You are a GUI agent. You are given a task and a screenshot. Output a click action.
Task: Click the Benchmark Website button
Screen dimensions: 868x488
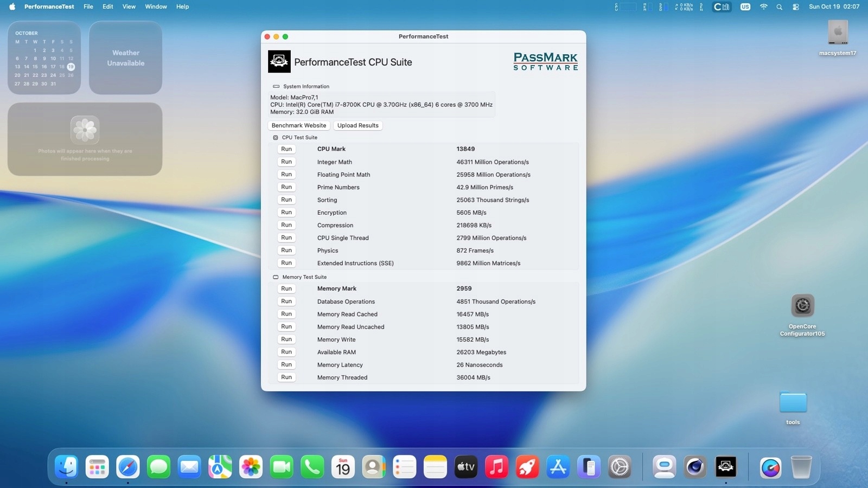point(299,125)
